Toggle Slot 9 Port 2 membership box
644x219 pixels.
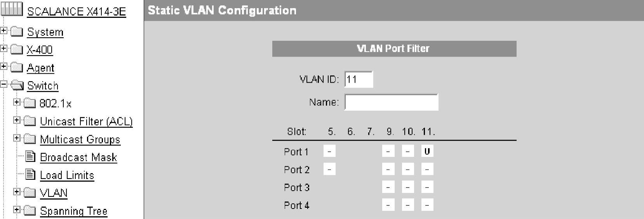coord(388,169)
